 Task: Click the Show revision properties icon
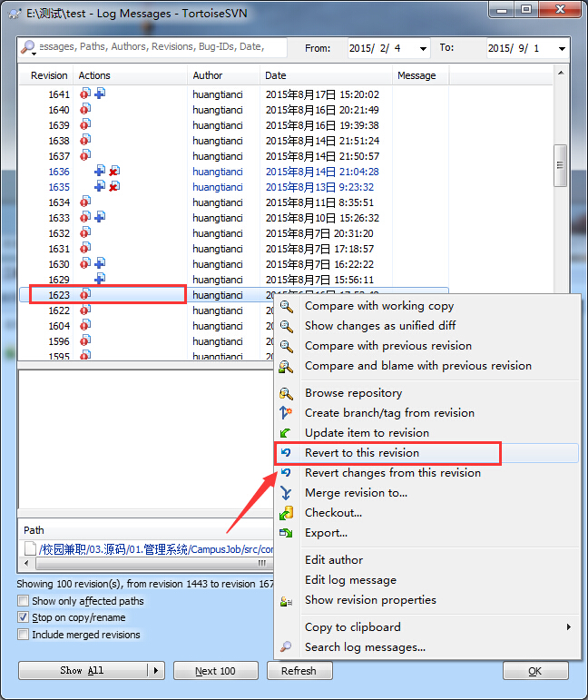[286, 601]
